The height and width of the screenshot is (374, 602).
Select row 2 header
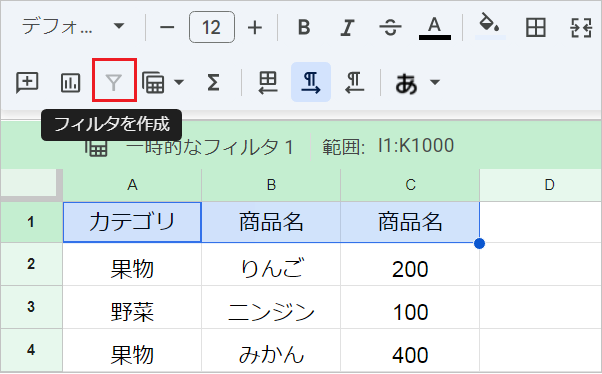pyautogui.click(x=31, y=264)
